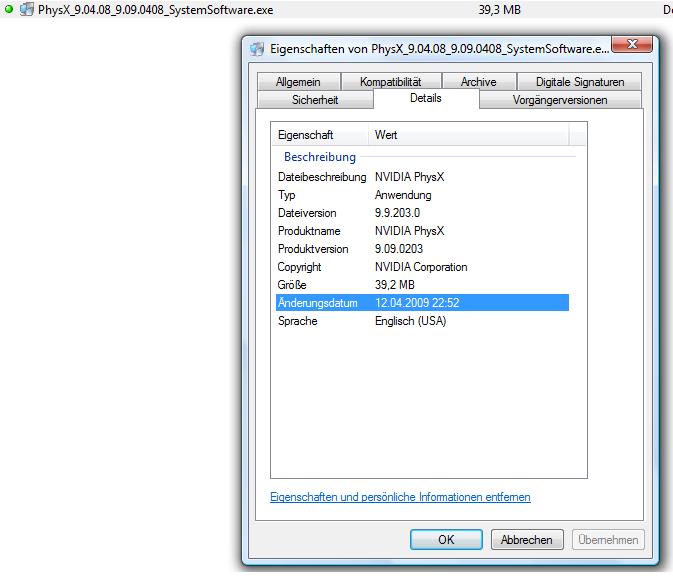
Task: Click the Eigenschaft column header
Action: pos(320,135)
